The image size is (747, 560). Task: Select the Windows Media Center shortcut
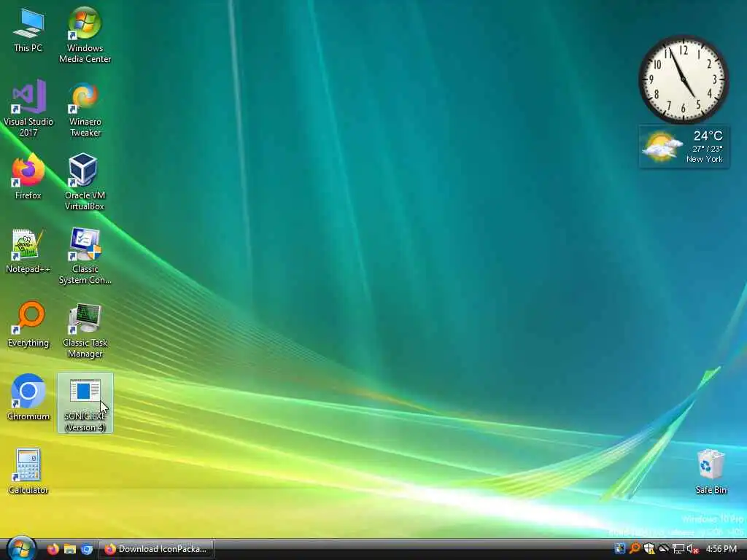pos(85,35)
